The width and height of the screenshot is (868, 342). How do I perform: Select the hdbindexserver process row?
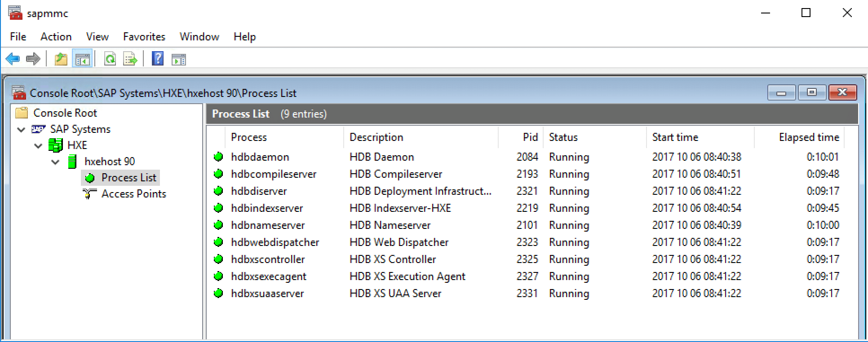[267, 208]
